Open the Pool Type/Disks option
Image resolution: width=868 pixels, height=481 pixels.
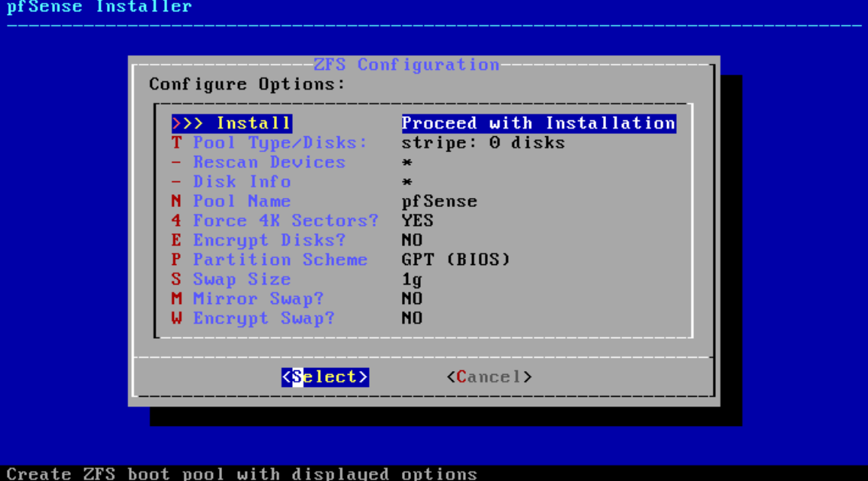tap(279, 143)
